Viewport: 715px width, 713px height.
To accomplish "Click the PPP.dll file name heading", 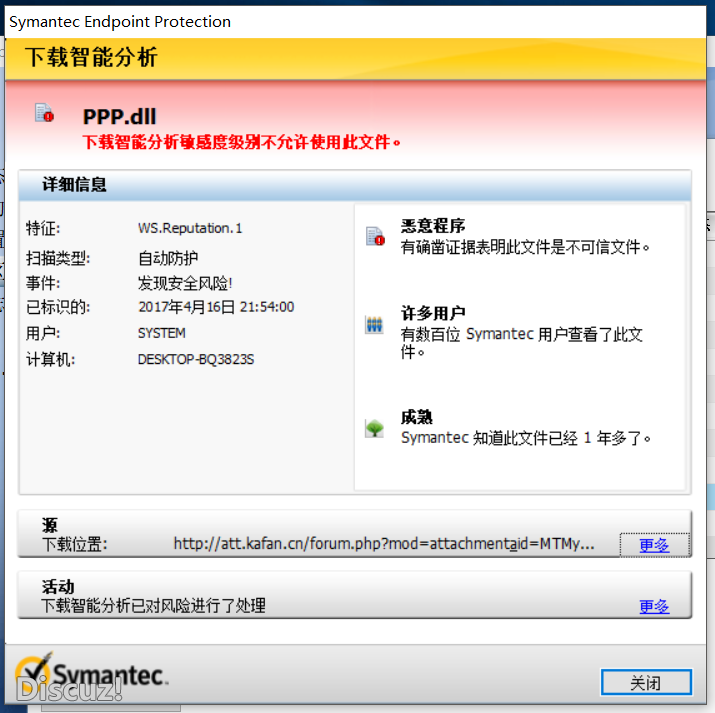I will coord(119,117).
